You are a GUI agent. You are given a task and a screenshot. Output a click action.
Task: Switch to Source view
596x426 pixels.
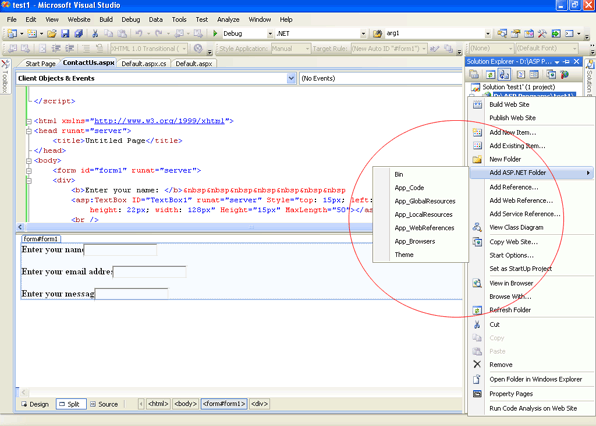[x=104, y=404]
